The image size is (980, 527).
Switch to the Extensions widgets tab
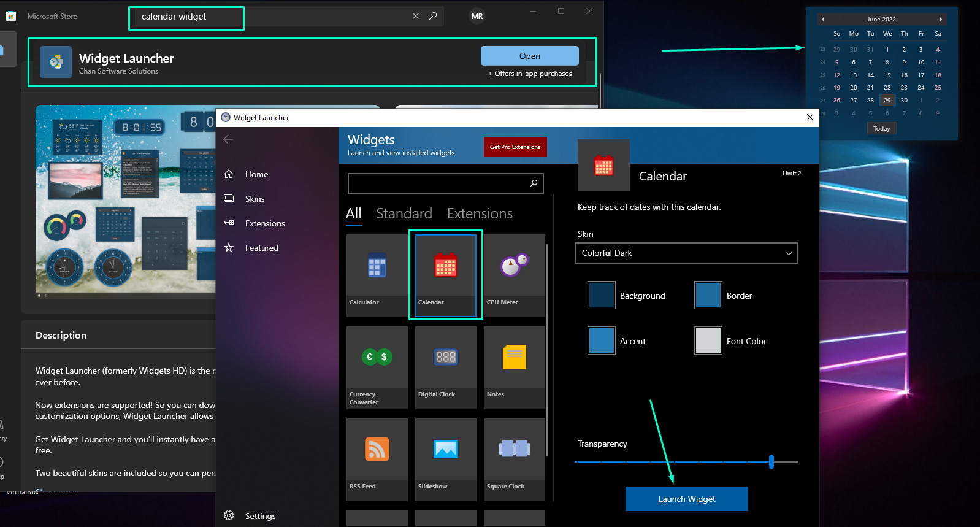(480, 213)
